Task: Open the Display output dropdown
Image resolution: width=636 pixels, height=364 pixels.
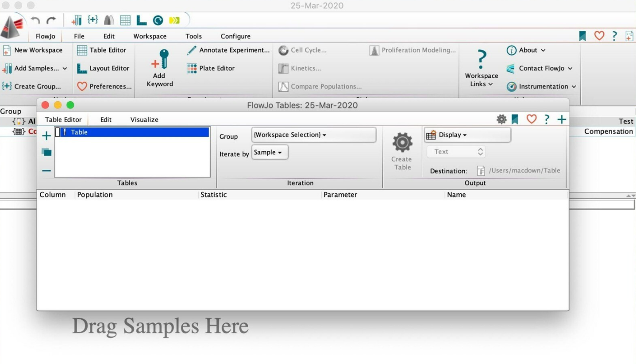Action: [467, 135]
